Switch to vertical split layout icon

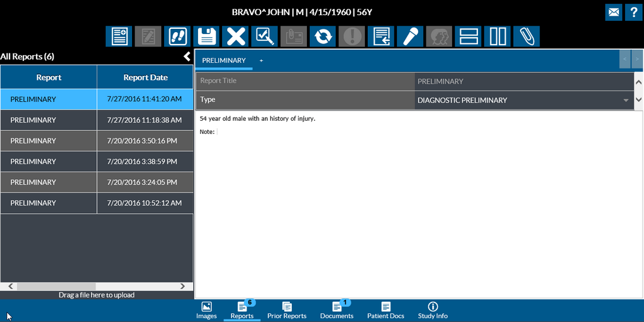pyautogui.click(x=498, y=36)
